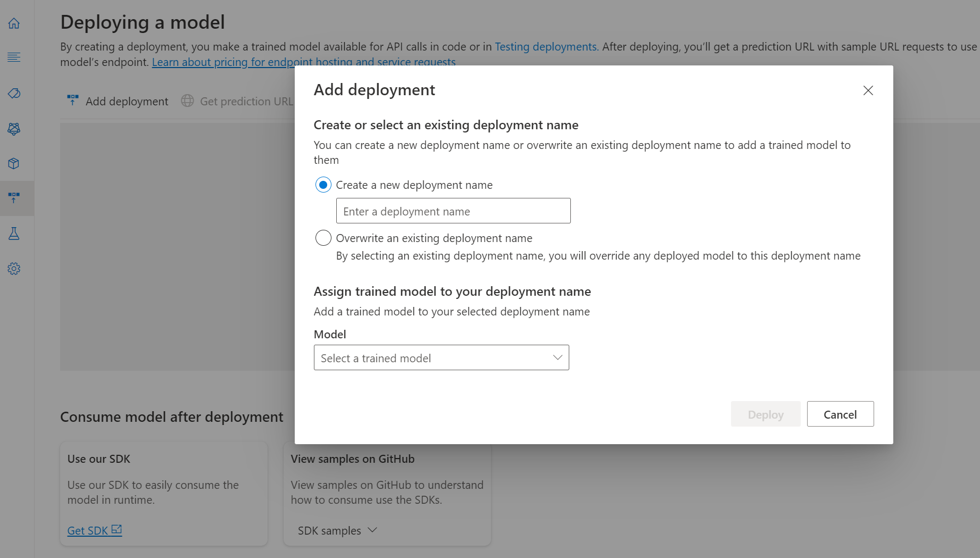Expand the SDK samples dropdown
This screenshot has height=558, width=980.
pos(337,530)
